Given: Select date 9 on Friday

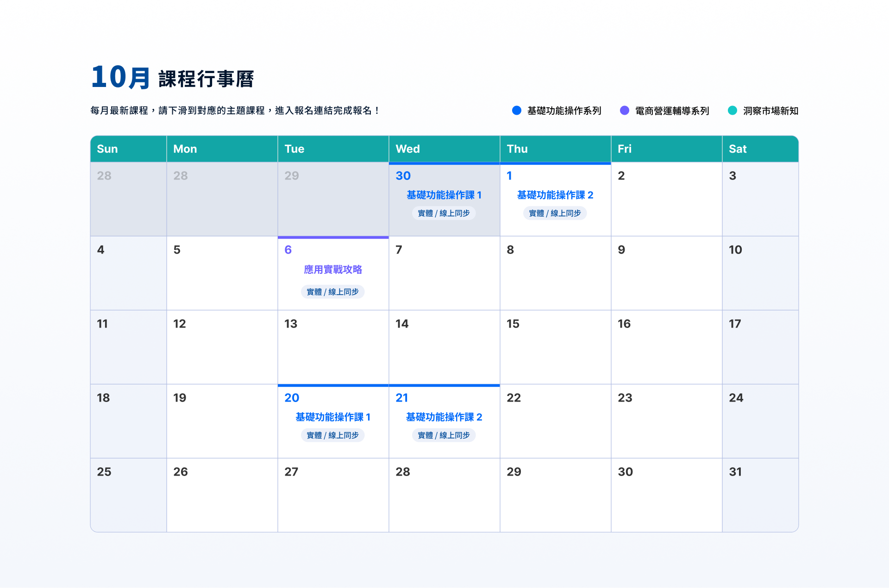Looking at the screenshot, I should 621,250.
